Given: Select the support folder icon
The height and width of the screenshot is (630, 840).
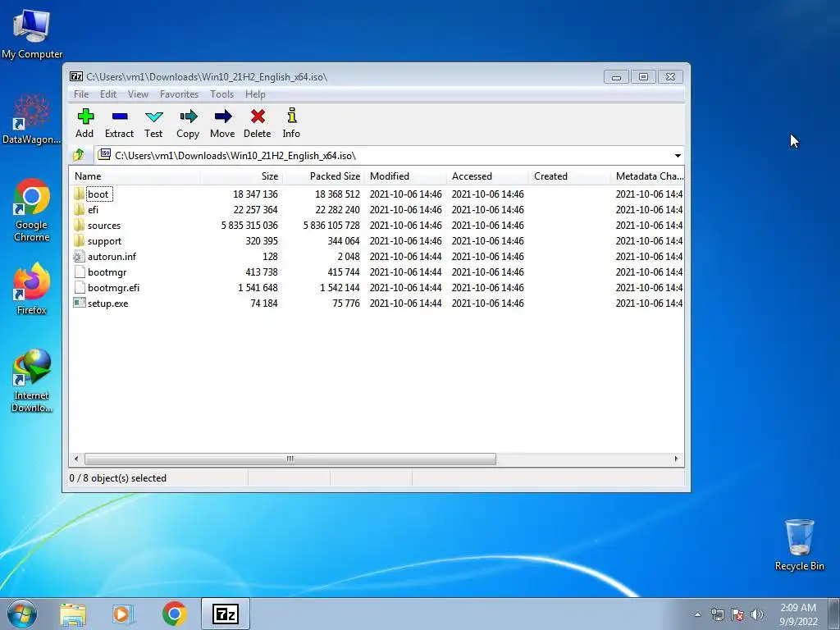Looking at the screenshot, I should tap(80, 240).
